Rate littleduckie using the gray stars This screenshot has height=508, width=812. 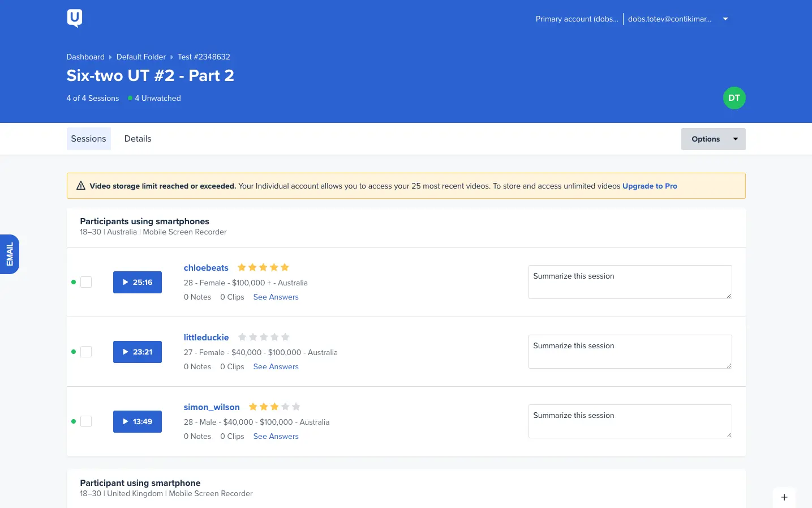264,337
